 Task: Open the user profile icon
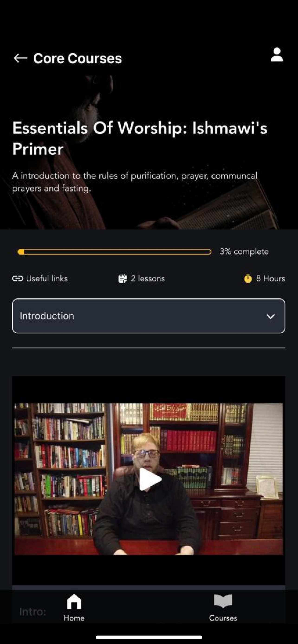pos(277,55)
